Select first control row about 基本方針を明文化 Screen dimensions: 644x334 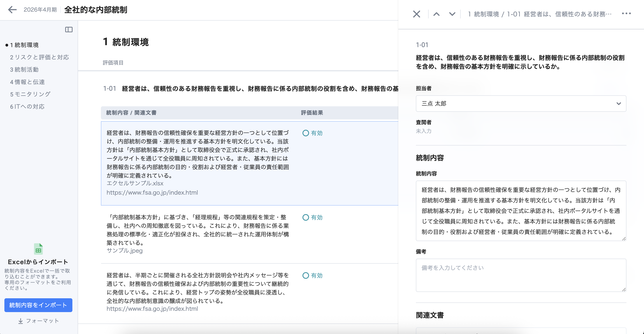pos(249,163)
